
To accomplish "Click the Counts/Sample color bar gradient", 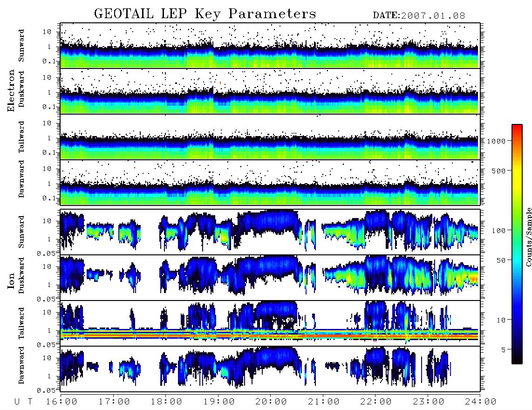I will [517, 244].
